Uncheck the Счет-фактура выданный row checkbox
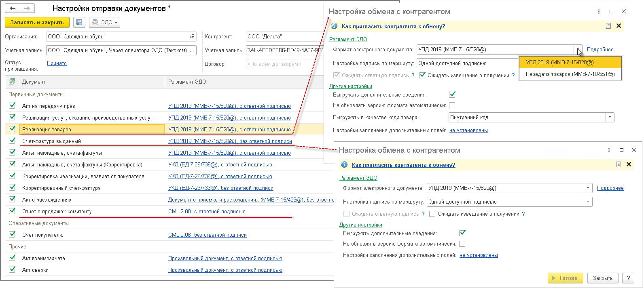The height and width of the screenshot is (288, 644). coord(12,141)
